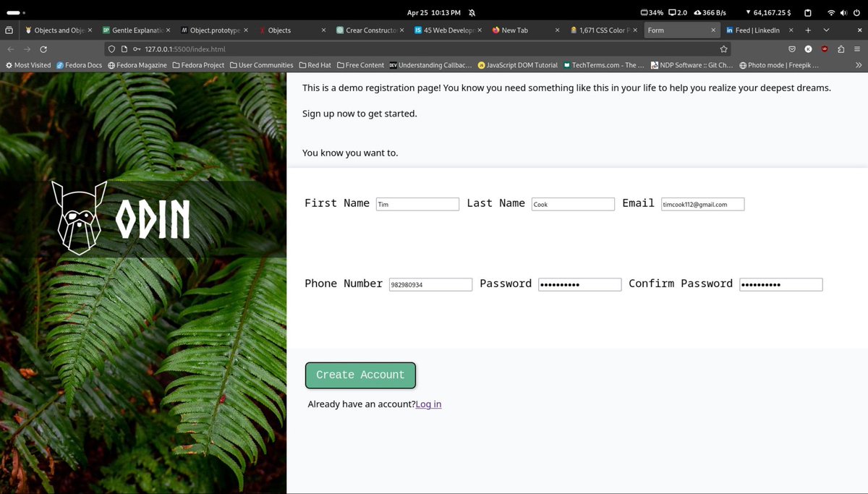Viewport: 868px width, 494px height.
Task: Open the Pocket icon in toolbar
Action: (x=792, y=49)
